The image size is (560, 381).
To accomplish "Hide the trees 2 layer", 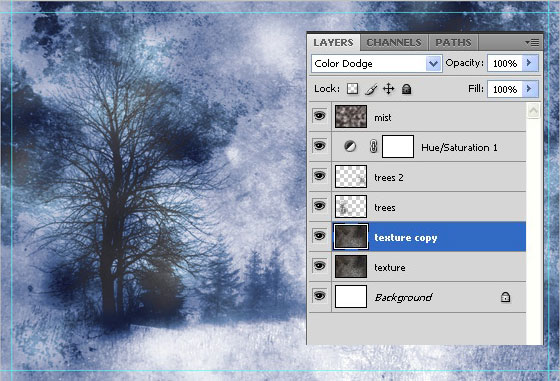I will (320, 176).
